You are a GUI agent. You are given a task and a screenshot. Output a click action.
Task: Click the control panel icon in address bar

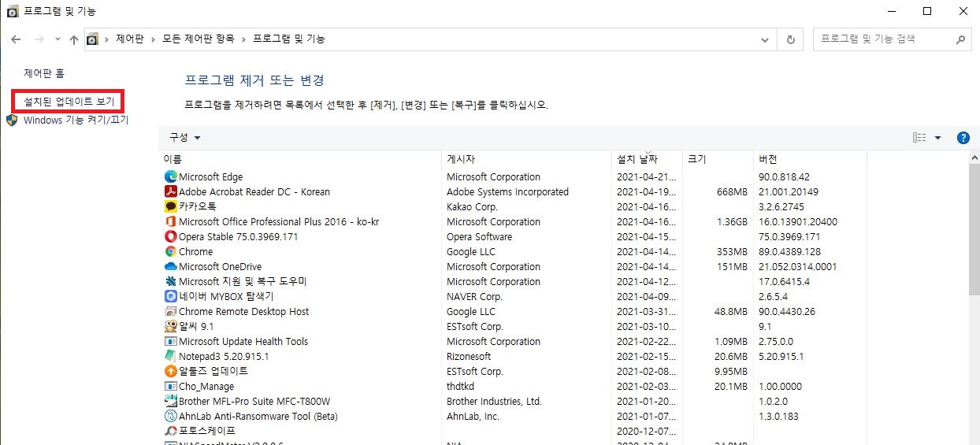[92, 39]
